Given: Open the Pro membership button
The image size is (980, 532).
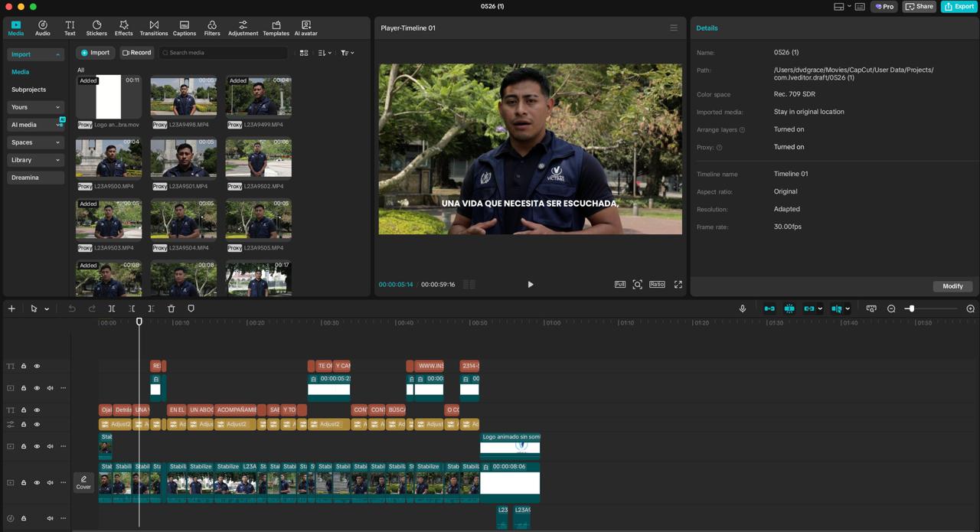Looking at the screenshot, I should click(884, 6).
